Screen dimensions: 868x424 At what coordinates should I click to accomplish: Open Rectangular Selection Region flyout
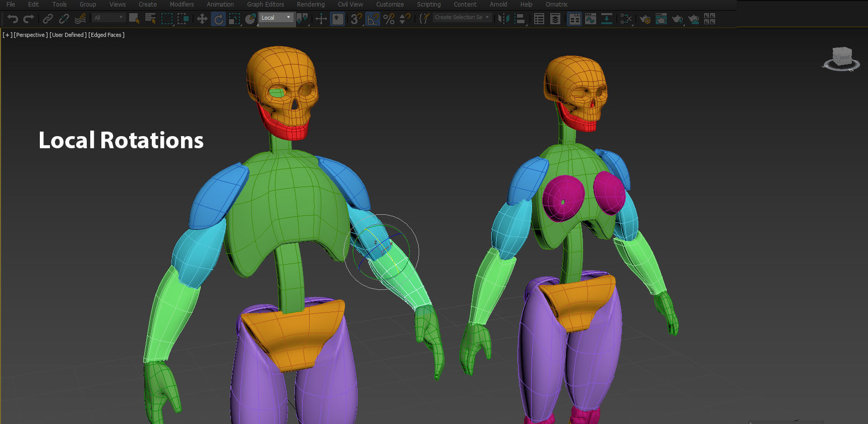(x=167, y=19)
